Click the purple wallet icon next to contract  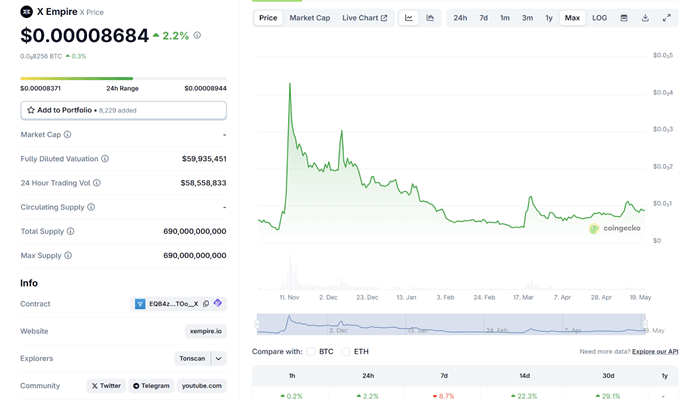coord(217,303)
